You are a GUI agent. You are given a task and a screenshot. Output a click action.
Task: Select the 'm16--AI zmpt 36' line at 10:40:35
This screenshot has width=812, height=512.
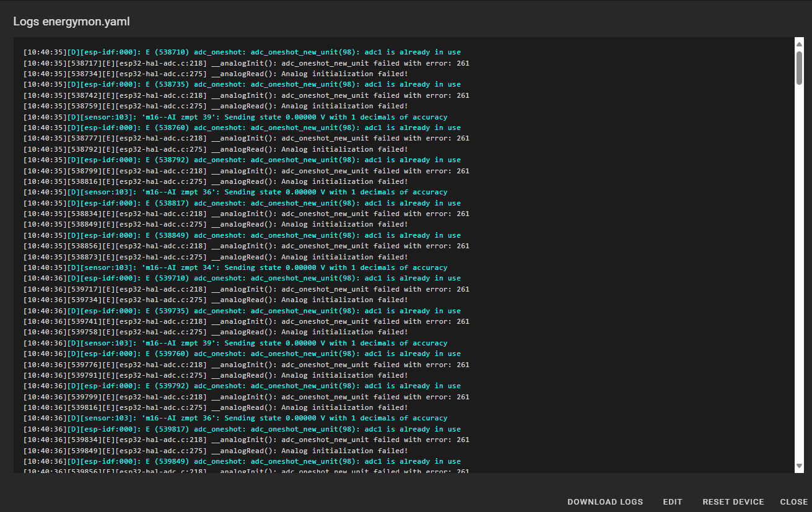[x=235, y=192]
